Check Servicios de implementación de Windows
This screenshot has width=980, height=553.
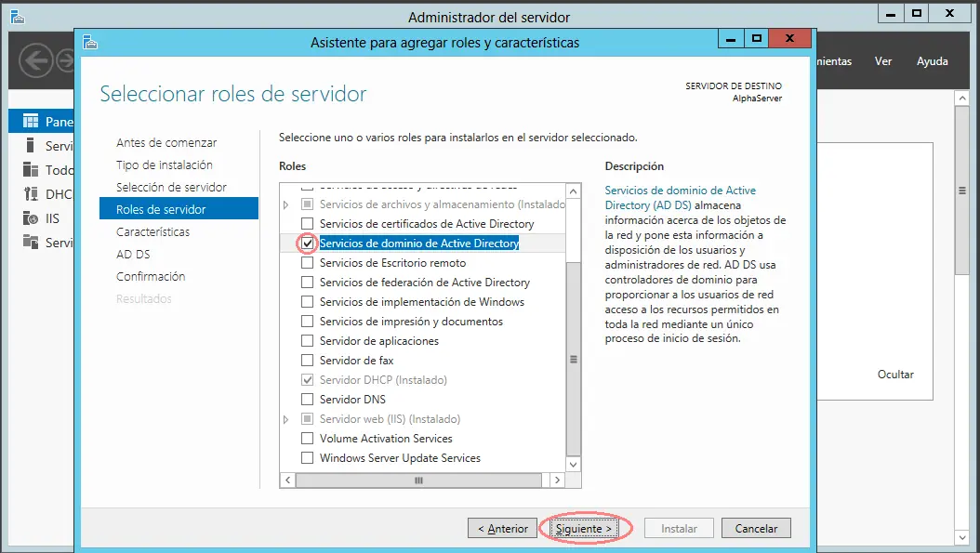[x=307, y=302]
